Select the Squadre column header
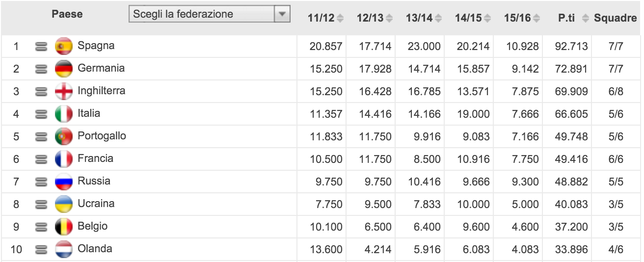 615,18
